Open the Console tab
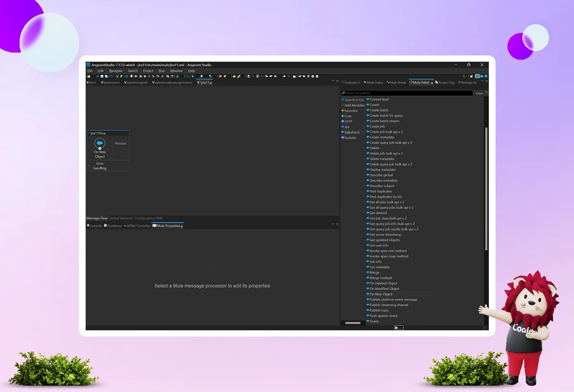 (x=94, y=226)
